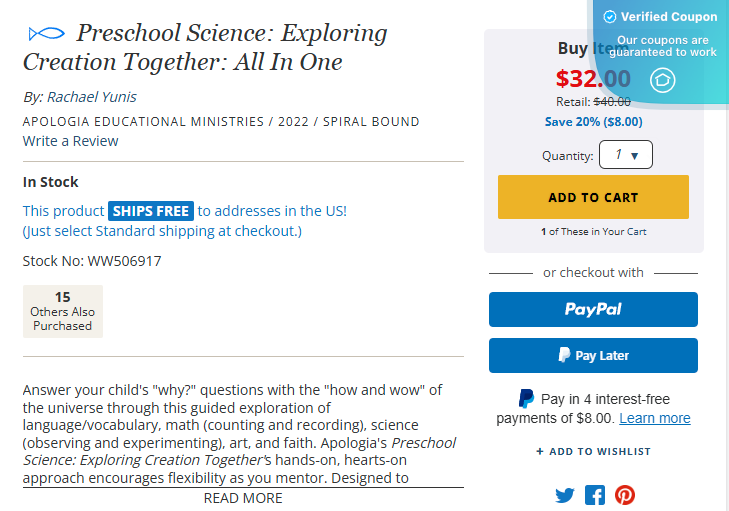
Task: Add this item to wishlist
Action: 593,452
